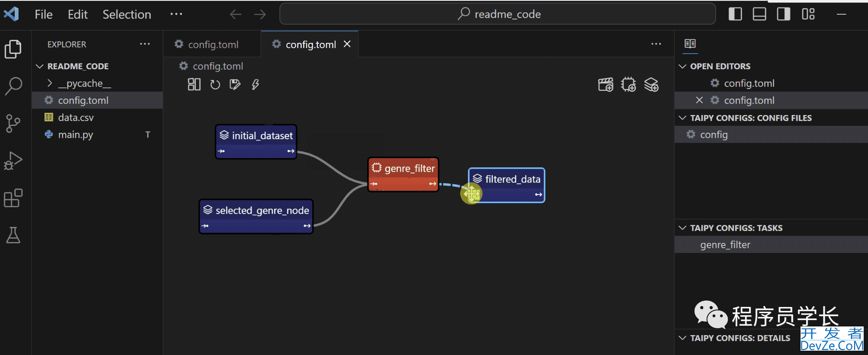The height and width of the screenshot is (355, 868).
Task: Click the Taipy configs secondary sidebar icon
Action: [x=690, y=44]
